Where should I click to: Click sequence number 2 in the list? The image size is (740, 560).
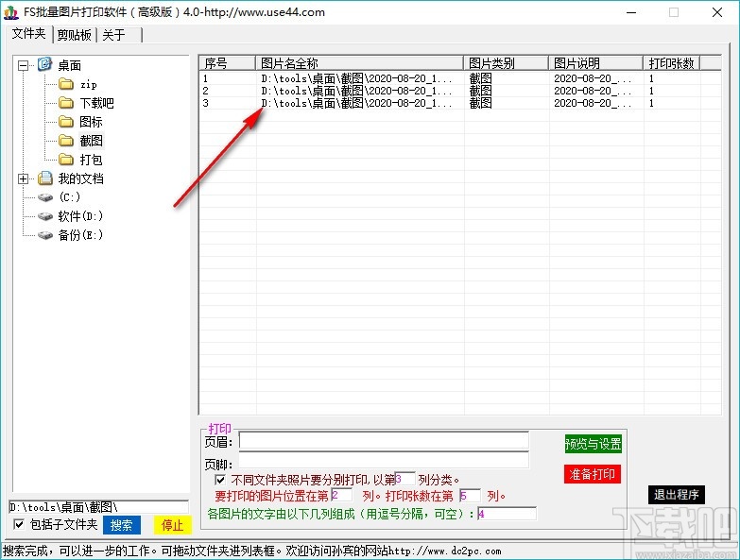[x=205, y=91]
